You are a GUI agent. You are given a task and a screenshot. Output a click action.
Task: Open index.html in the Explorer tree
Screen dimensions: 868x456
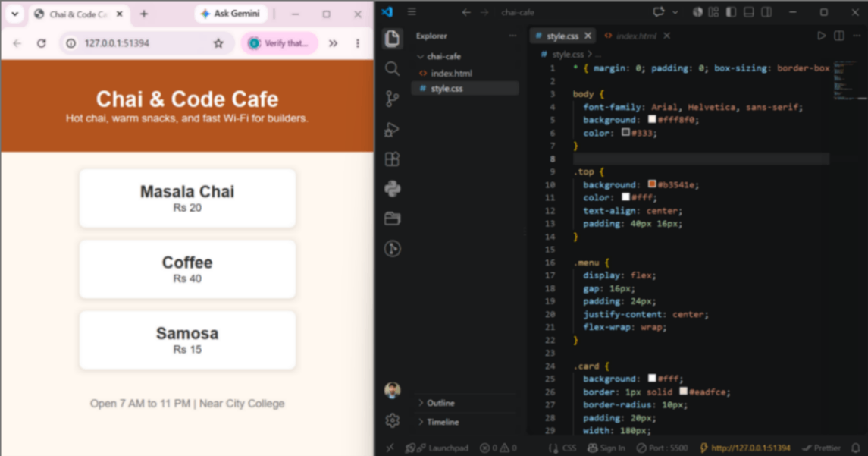(465, 73)
